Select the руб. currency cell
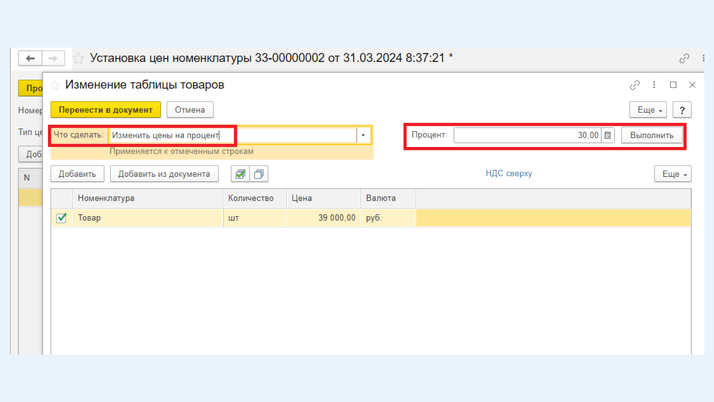The height and width of the screenshot is (402, 714). coord(388,218)
